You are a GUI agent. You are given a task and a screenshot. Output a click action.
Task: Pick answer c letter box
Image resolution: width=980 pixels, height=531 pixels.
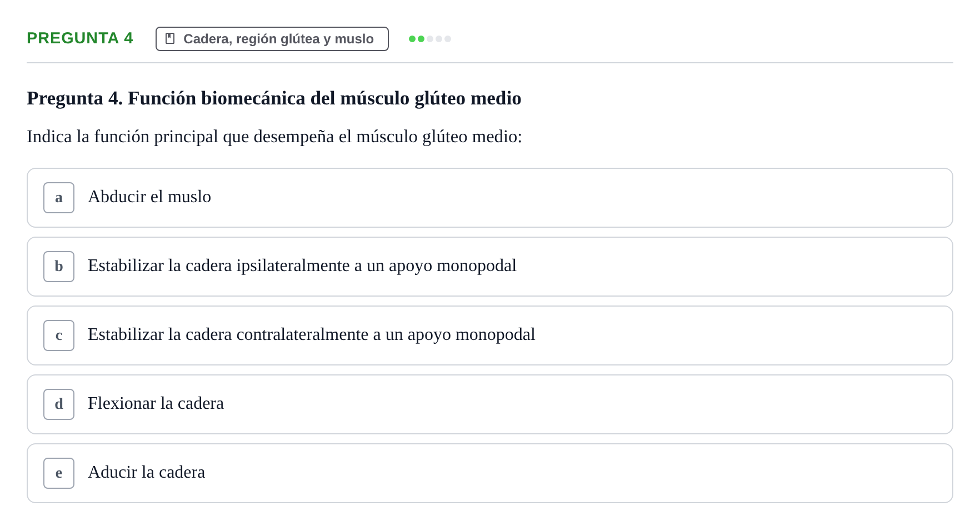[59, 335]
